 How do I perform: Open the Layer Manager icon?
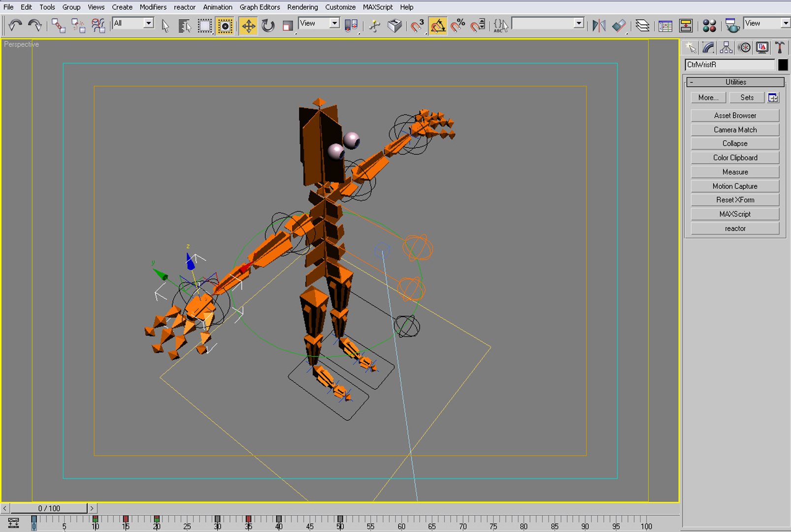[642, 25]
